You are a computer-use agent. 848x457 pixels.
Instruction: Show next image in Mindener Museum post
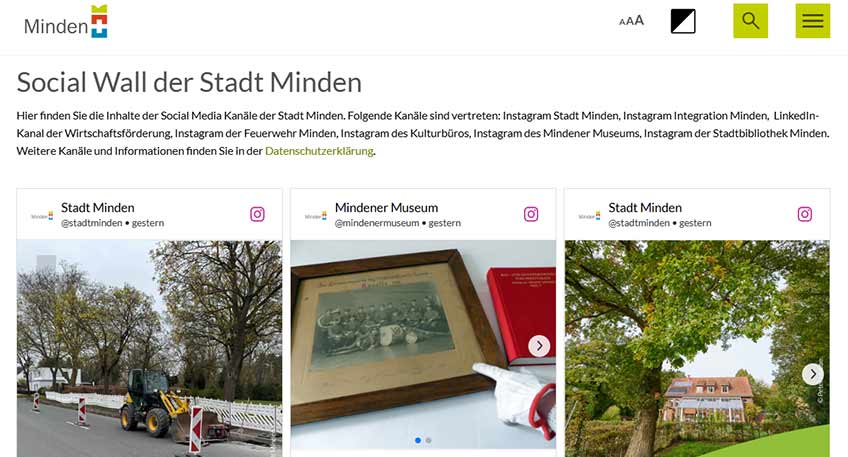coord(539,346)
